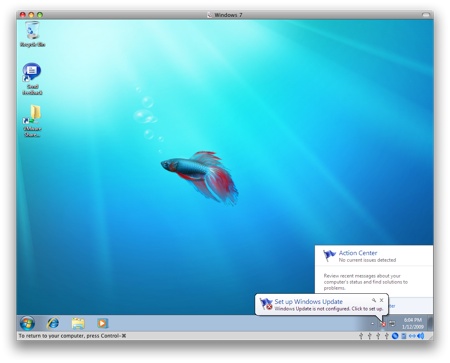This screenshot has width=450, height=363.
Task: Click the 'Windows 7' window title
Action: tap(228, 15)
